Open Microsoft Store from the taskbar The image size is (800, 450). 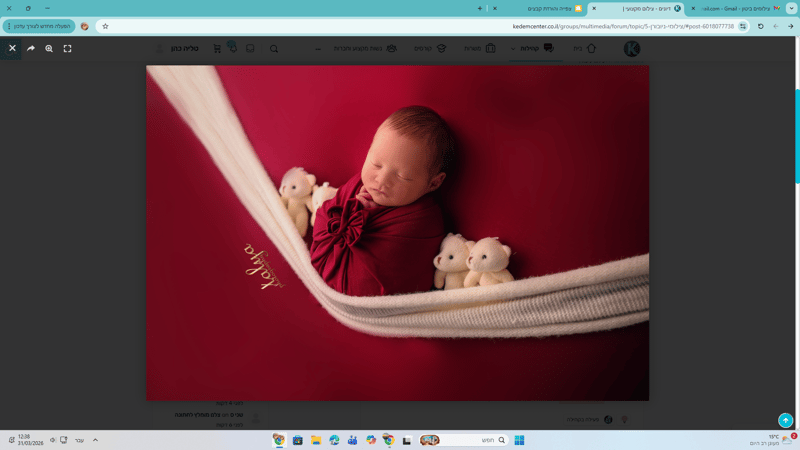point(297,440)
